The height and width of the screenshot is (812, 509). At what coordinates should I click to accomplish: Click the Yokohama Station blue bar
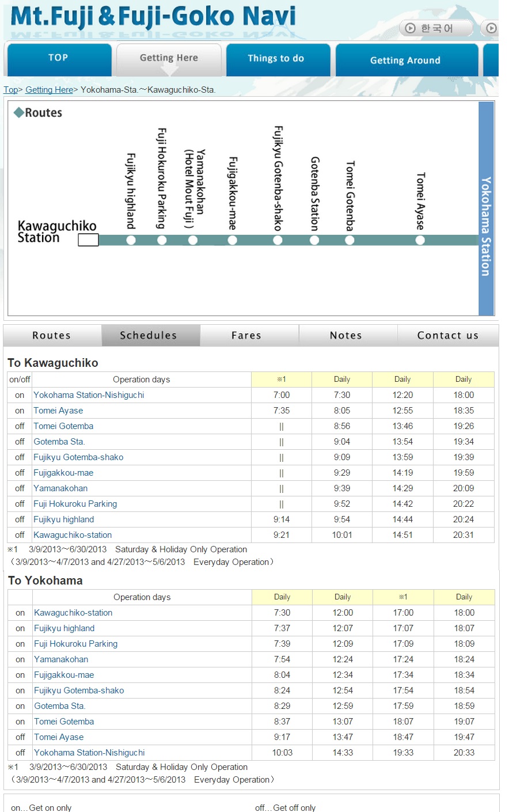tap(486, 208)
